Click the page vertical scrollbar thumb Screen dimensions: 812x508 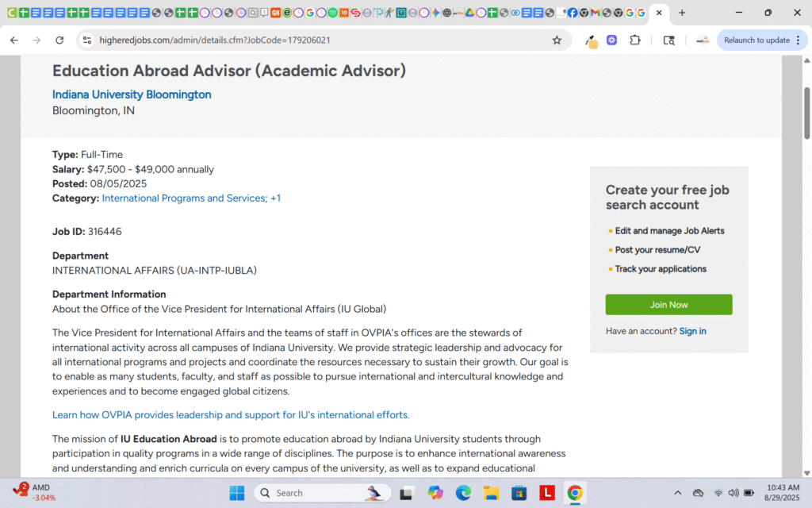point(806,113)
